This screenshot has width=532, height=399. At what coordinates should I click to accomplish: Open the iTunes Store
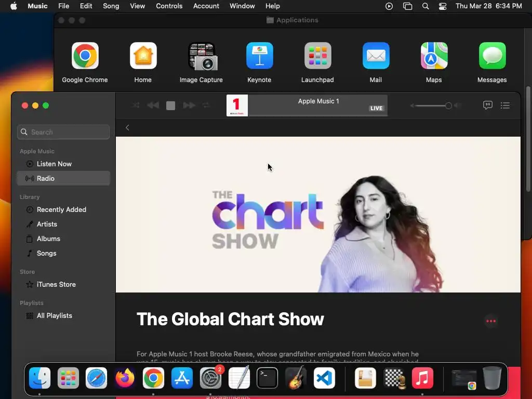[x=63, y=285]
